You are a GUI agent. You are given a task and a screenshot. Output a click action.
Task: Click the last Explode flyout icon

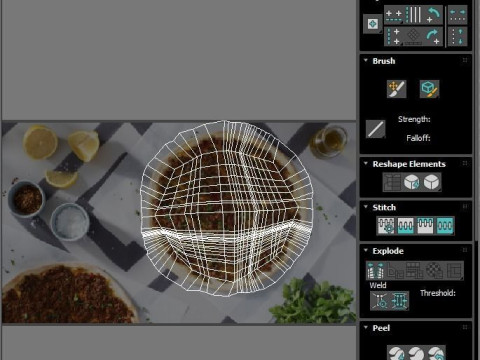(x=454, y=270)
